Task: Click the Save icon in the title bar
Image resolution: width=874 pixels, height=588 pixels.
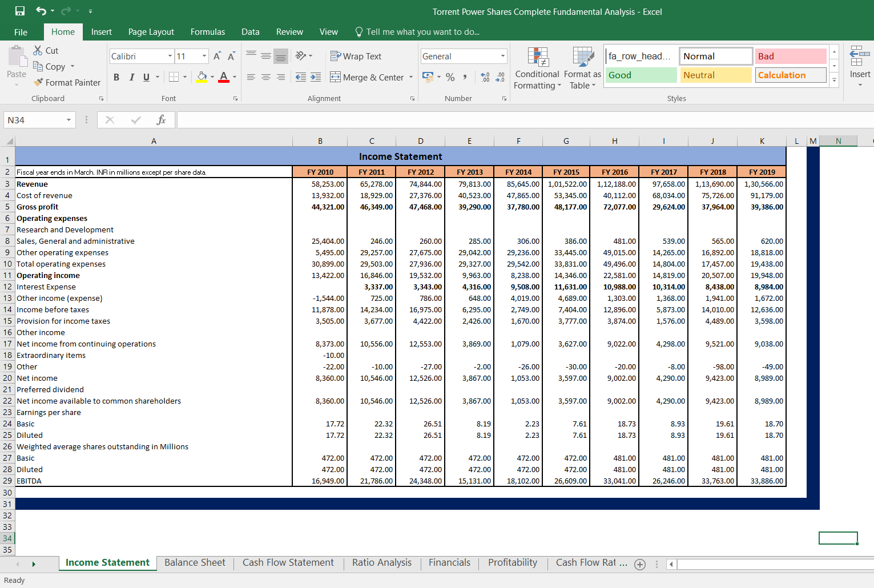Action: pyautogui.click(x=20, y=11)
